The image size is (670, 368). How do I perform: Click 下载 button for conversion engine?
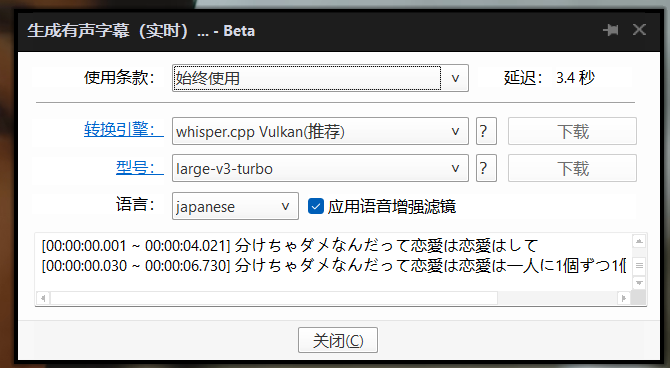click(x=572, y=131)
